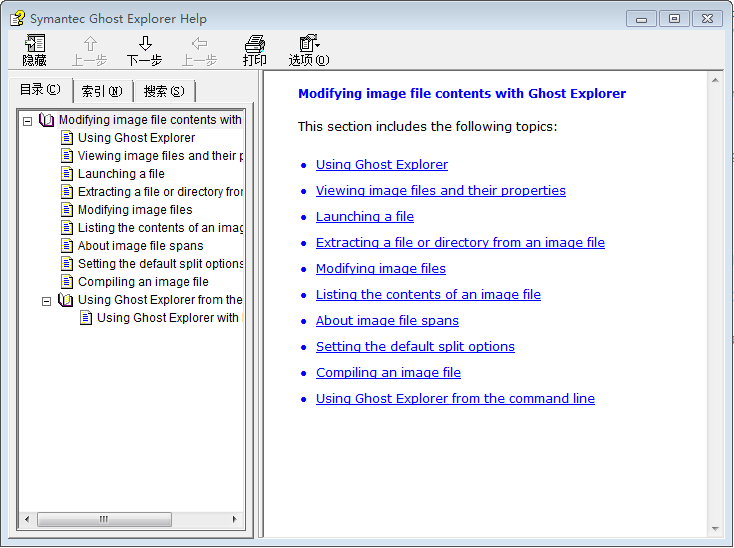Select the Contents (目录) tab
734x548 pixels.
coord(40,90)
